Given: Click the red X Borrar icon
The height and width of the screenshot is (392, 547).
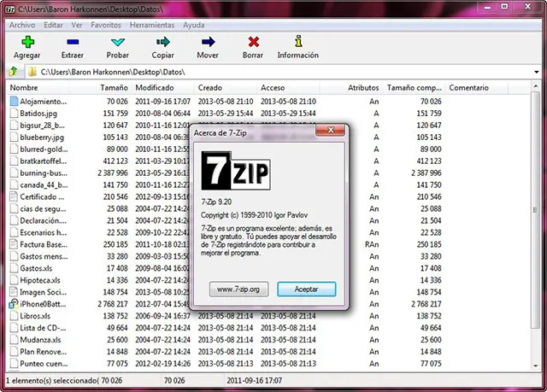Looking at the screenshot, I should pos(252,41).
